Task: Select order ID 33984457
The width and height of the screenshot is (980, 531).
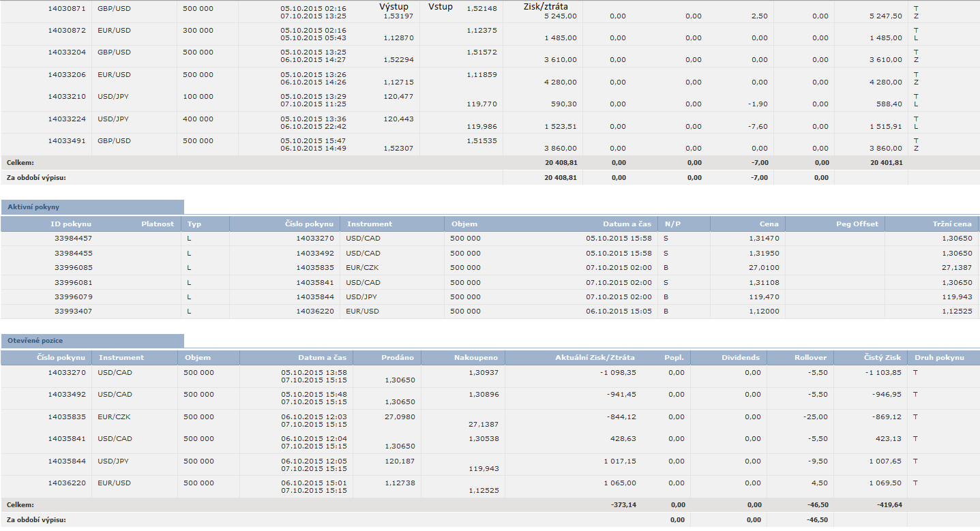Action: [x=73, y=239]
